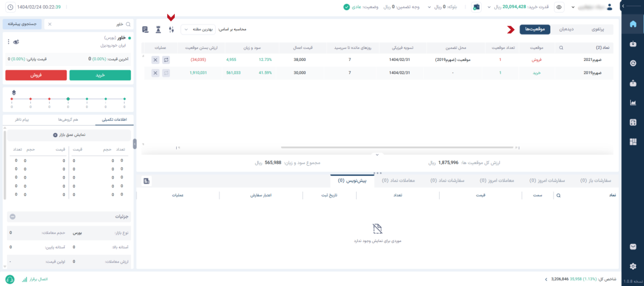Open the Home icon in the right sidebar
644x286 pixels.
[x=633, y=25]
